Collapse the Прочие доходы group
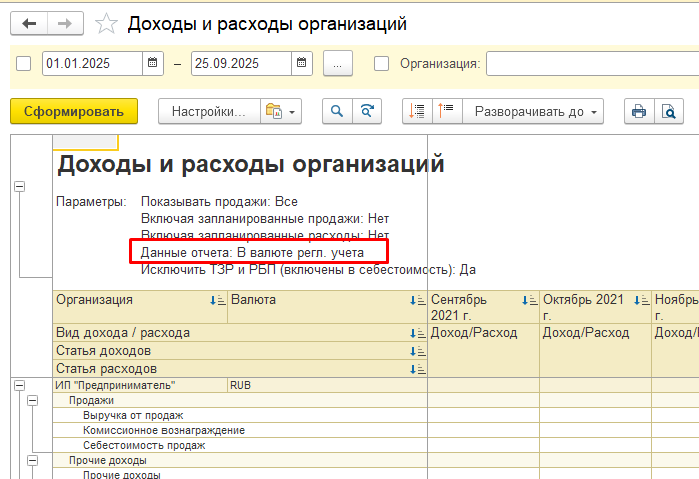 click(32, 460)
